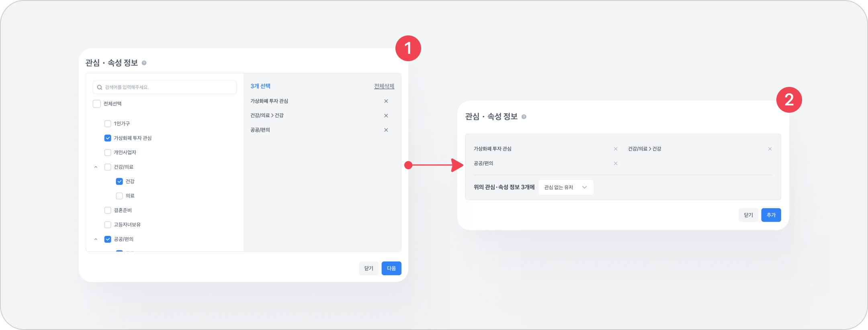Tick the 의료 sub-item checkbox
This screenshot has height=330, width=868.
[119, 196]
